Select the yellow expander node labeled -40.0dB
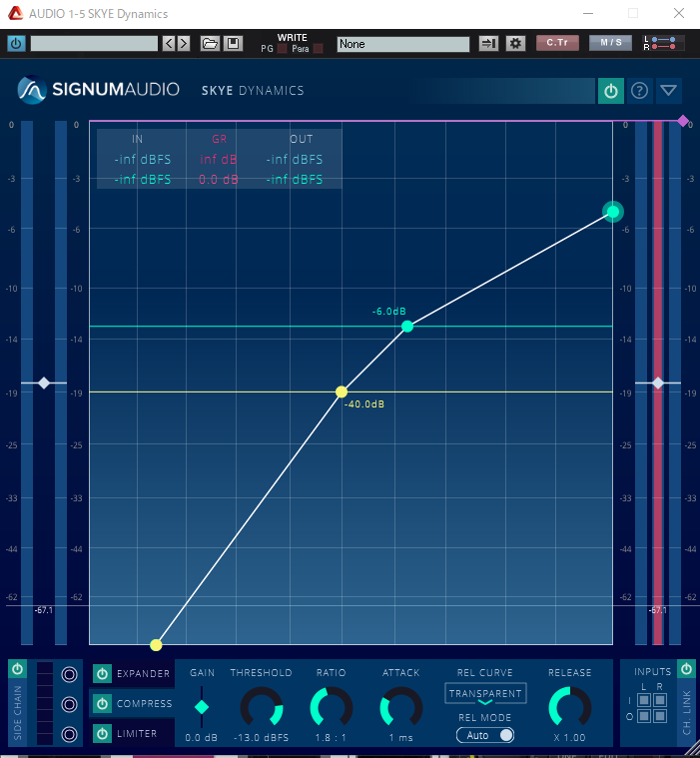This screenshot has width=700, height=758. pos(342,391)
